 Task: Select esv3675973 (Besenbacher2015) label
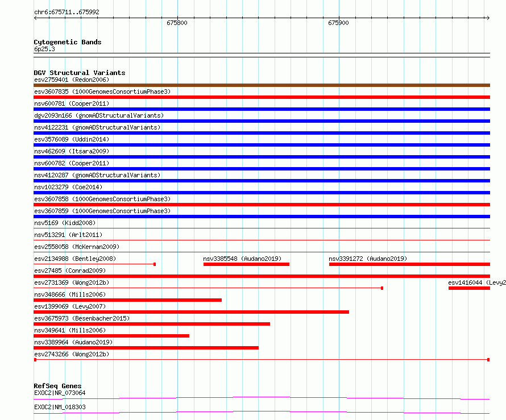[x=82, y=318]
